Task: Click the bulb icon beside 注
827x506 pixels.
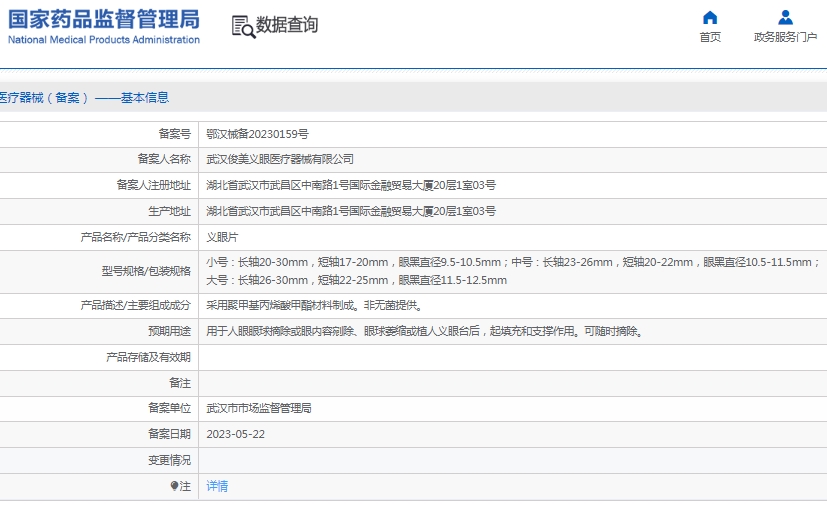Action: [x=174, y=486]
